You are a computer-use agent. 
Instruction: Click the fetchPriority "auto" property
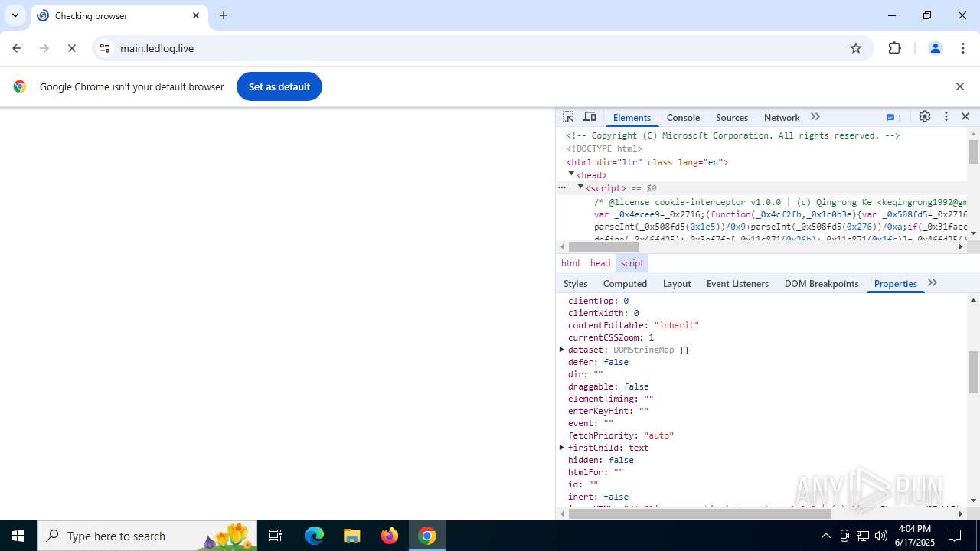(x=621, y=435)
